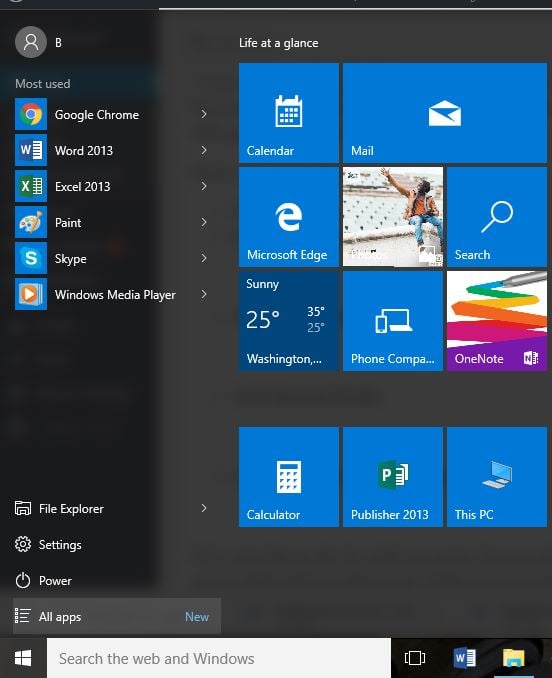
Task: Open the Phone Companion tile
Action: pyautogui.click(x=393, y=321)
